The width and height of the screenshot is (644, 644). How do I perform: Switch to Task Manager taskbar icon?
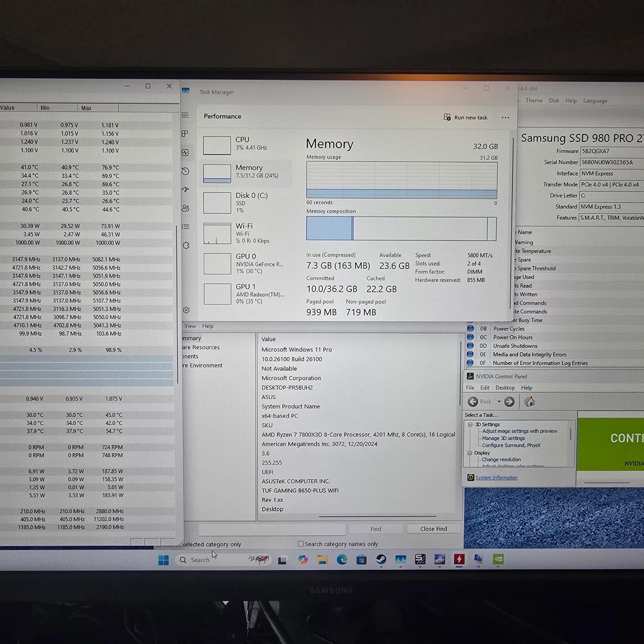click(400, 560)
